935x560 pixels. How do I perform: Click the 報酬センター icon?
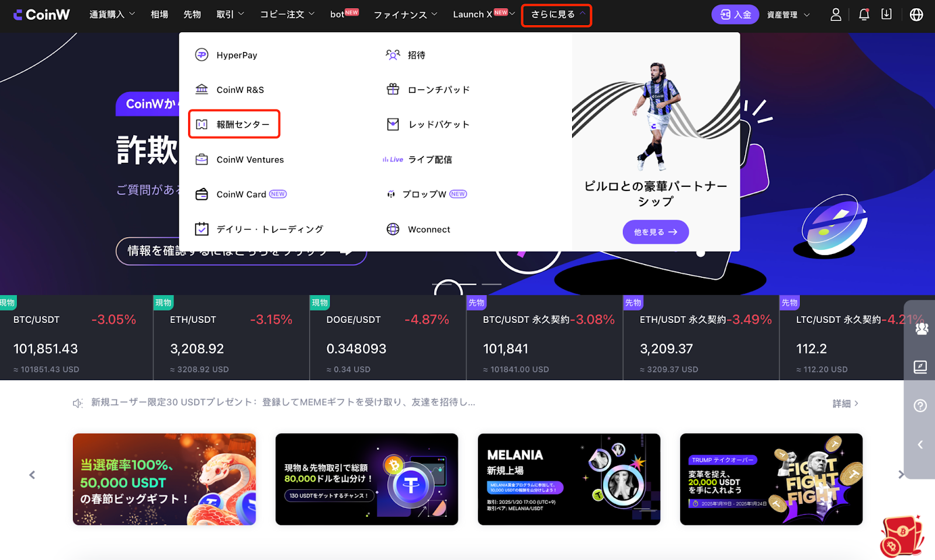[202, 124]
